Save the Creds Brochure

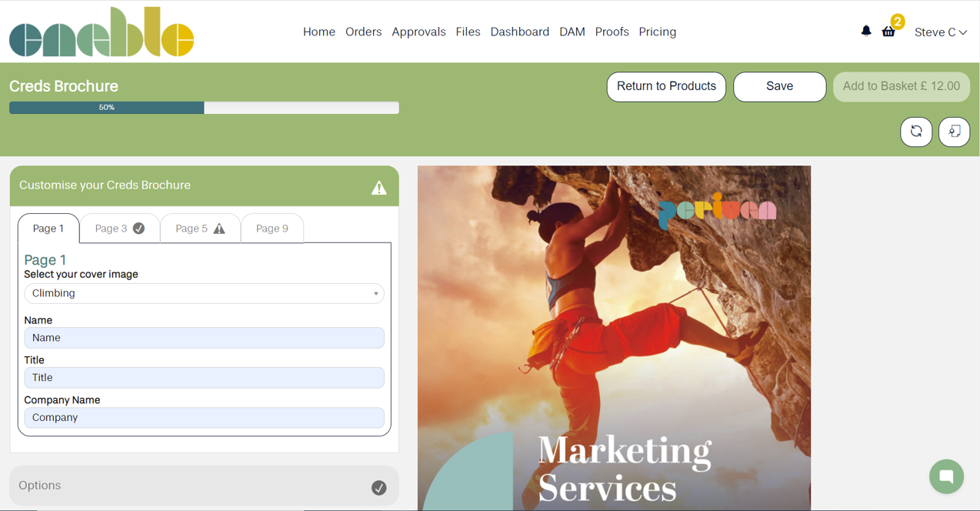[x=779, y=86]
